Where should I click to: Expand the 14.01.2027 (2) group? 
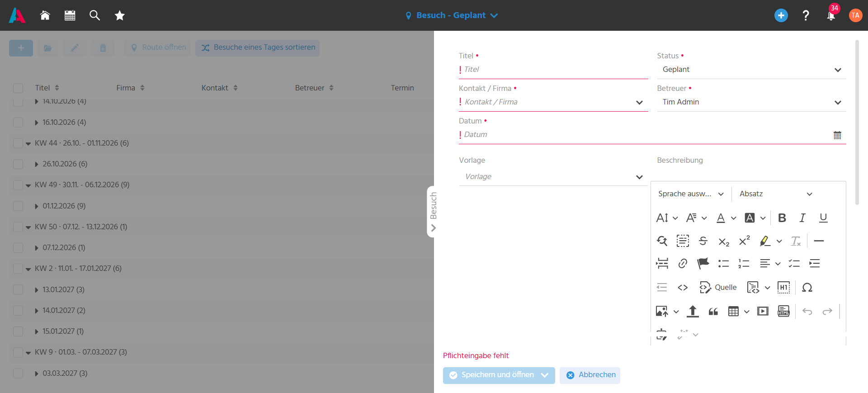click(x=37, y=311)
